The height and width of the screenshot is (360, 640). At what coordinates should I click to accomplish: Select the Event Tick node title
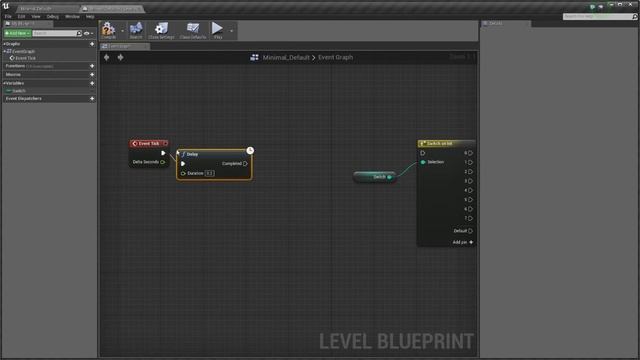pos(149,143)
